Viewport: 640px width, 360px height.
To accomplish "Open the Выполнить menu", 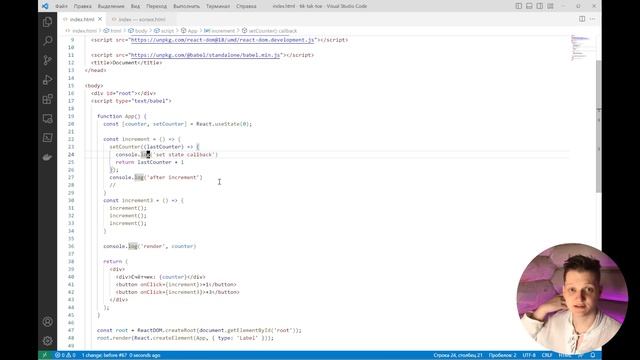I will point(186,6).
